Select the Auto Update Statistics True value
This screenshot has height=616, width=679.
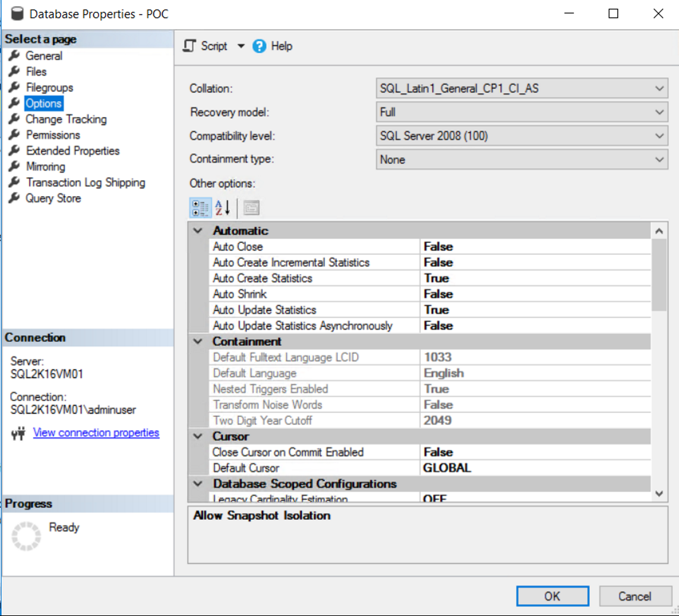(535, 310)
